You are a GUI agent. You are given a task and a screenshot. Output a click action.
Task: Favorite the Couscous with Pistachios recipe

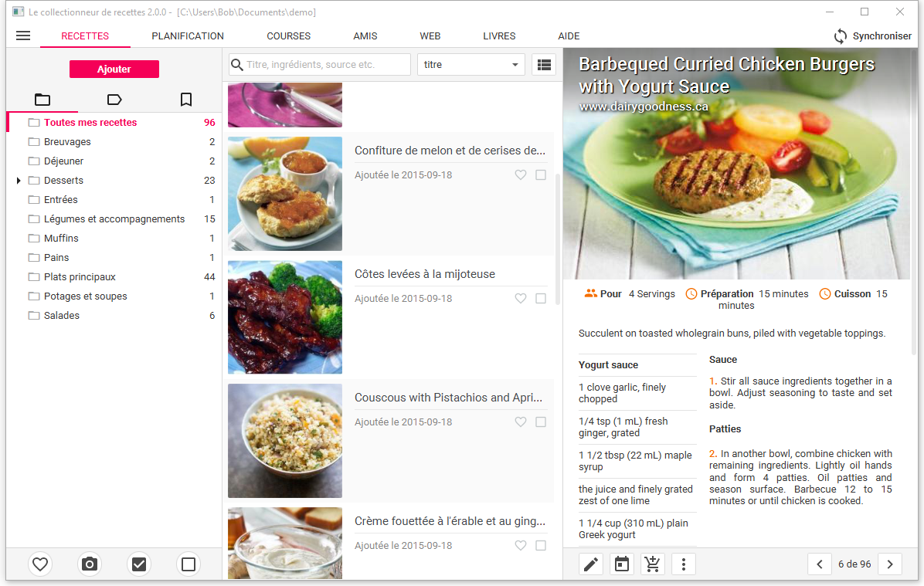point(521,422)
